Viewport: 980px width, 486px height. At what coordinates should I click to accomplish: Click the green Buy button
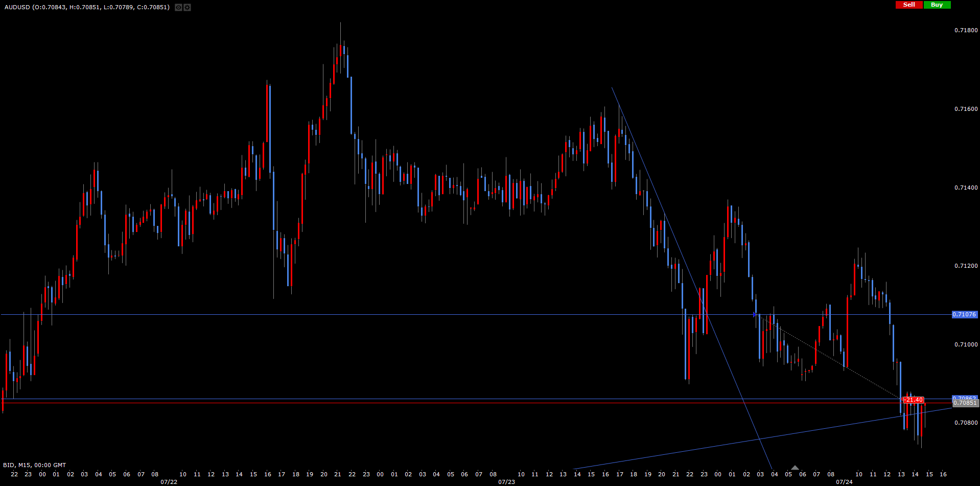click(x=937, y=5)
